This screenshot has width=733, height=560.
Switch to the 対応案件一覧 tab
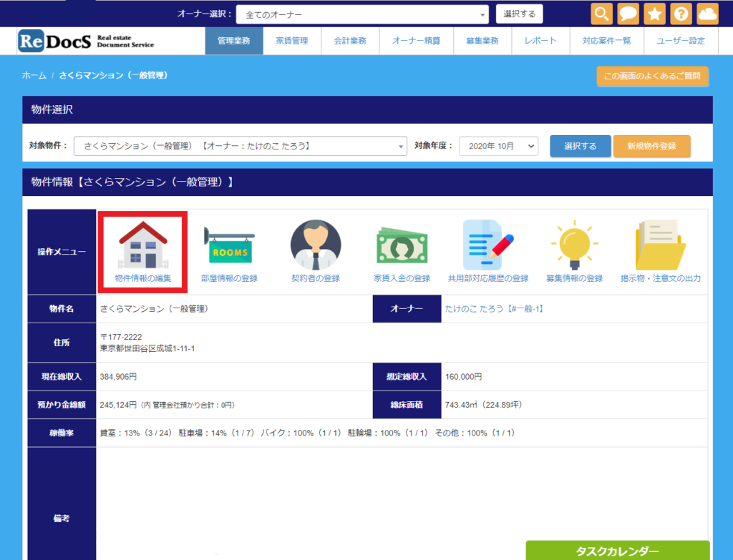pos(607,41)
